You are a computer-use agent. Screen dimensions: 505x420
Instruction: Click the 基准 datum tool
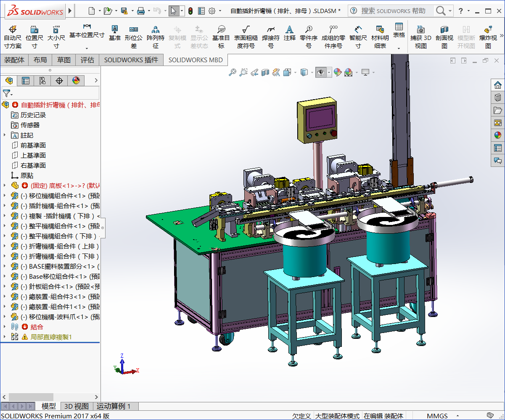(115, 32)
